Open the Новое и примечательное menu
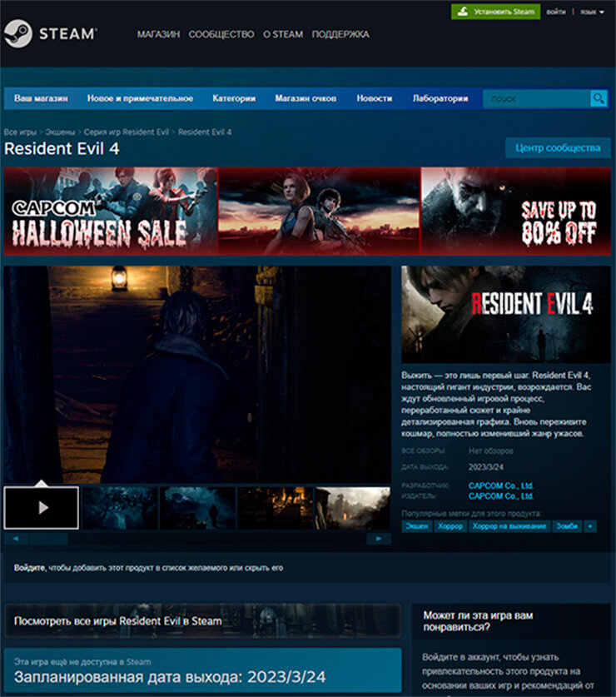616x697 pixels. (140, 98)
